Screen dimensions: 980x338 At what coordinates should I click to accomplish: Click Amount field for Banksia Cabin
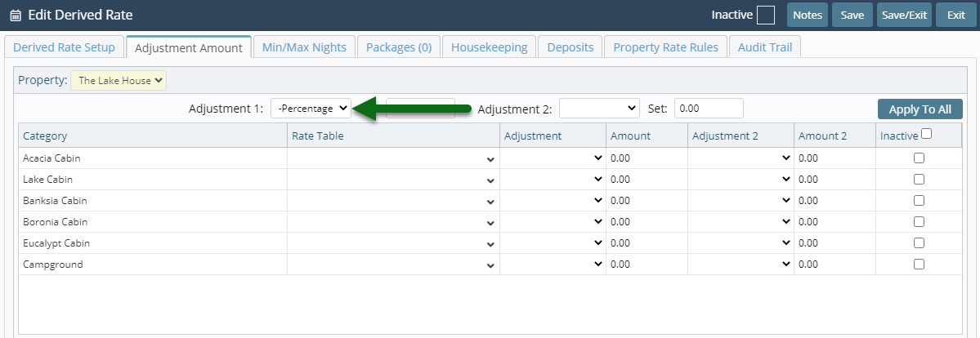click(647, 201)
